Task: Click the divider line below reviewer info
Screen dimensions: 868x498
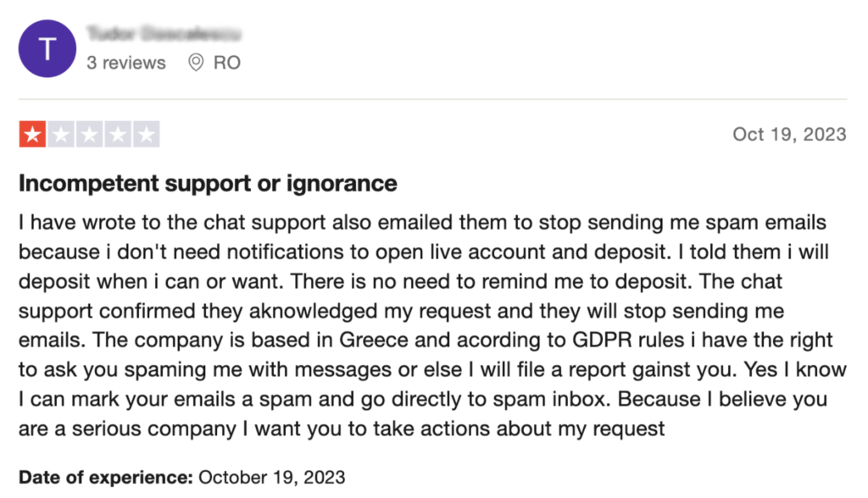Action: point(433,100)
